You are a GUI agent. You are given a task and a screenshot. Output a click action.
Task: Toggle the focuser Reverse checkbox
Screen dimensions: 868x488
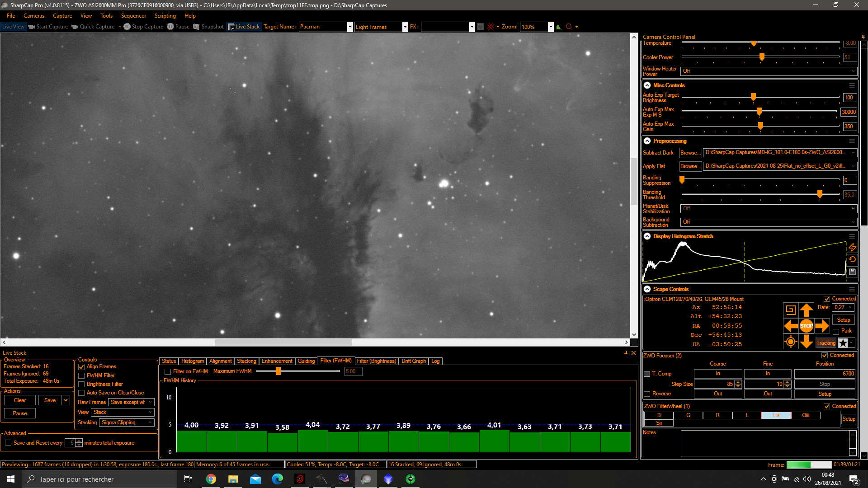pos(647,394)
